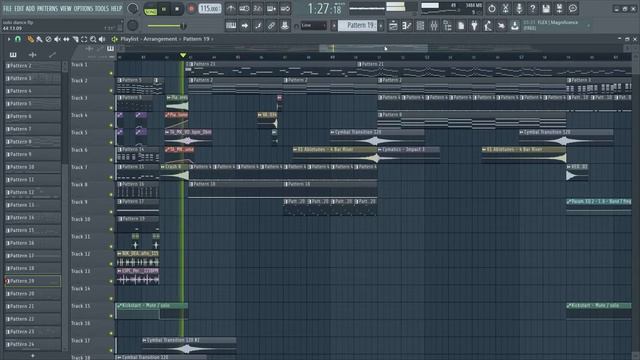Select the Delete tool in playlist toolbar
The image size is (640, 360).
(x=48, y=39)
